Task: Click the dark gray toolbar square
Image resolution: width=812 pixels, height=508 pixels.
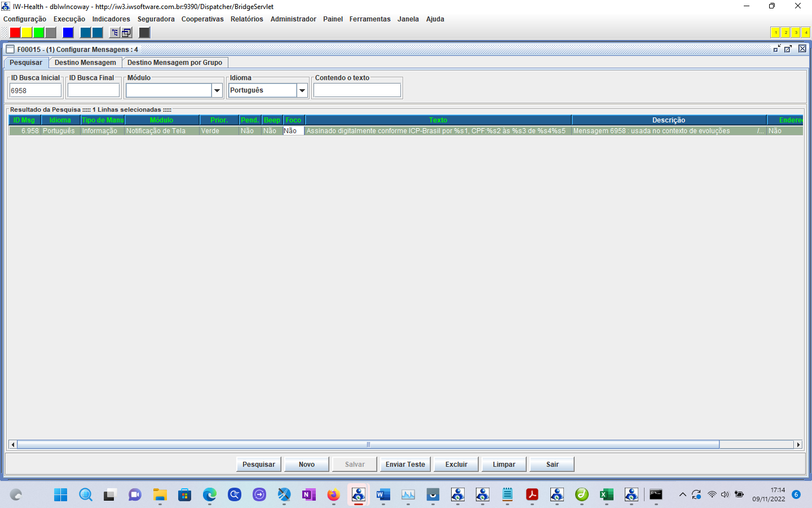Action: coord(144,33)
